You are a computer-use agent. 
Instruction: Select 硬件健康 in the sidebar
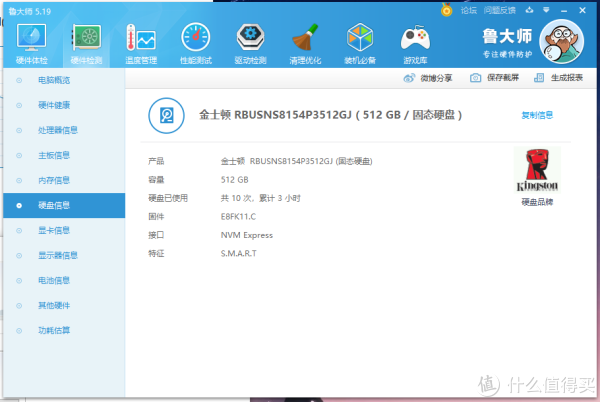(x=64, y=105)
